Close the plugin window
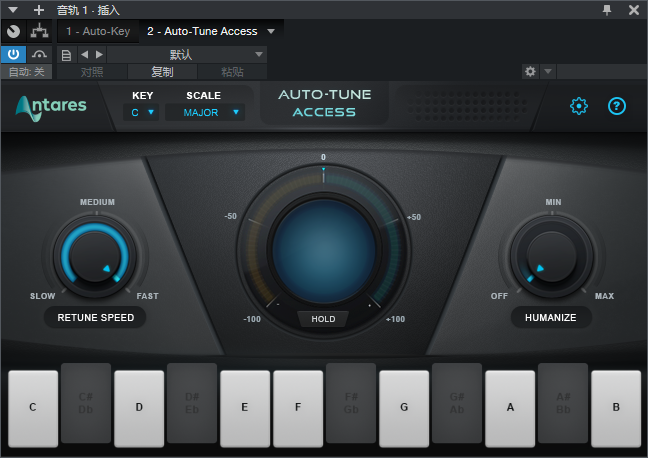 pyautogui.click(x=634, y=10)
